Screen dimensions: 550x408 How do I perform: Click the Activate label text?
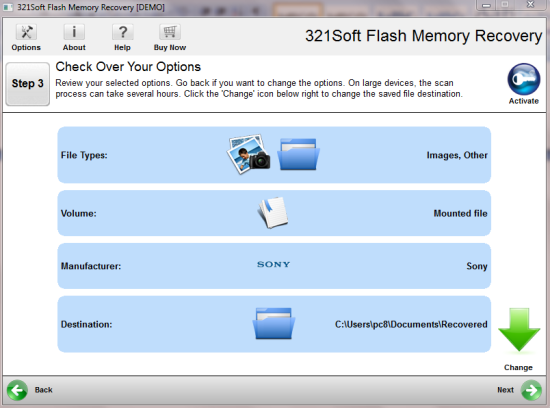(x=524, y=101)
